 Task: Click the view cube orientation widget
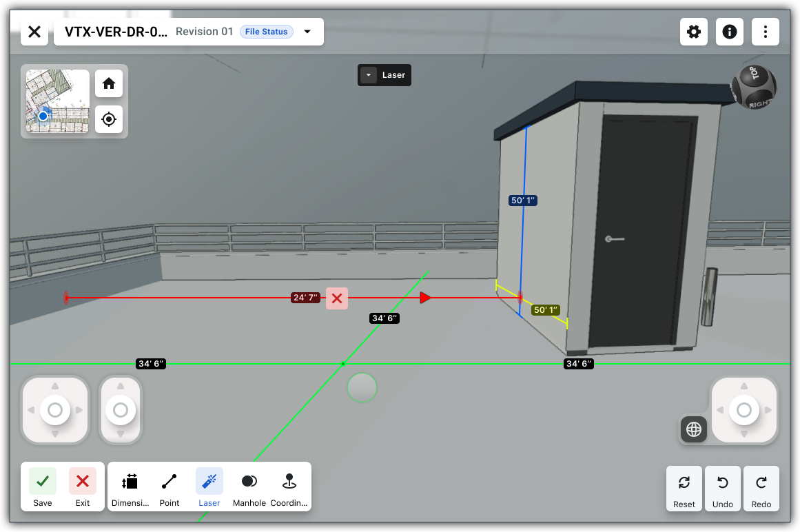coord(754,88)
